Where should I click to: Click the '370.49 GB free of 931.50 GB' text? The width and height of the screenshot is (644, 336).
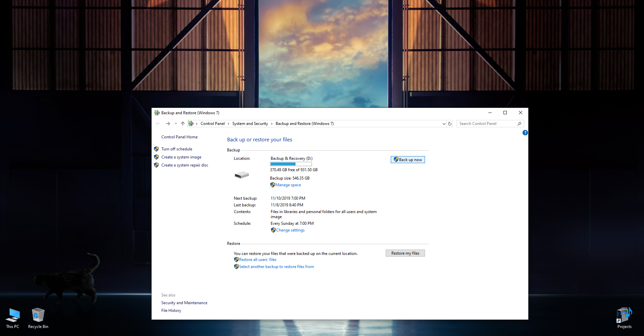click(x=294, y=170)
